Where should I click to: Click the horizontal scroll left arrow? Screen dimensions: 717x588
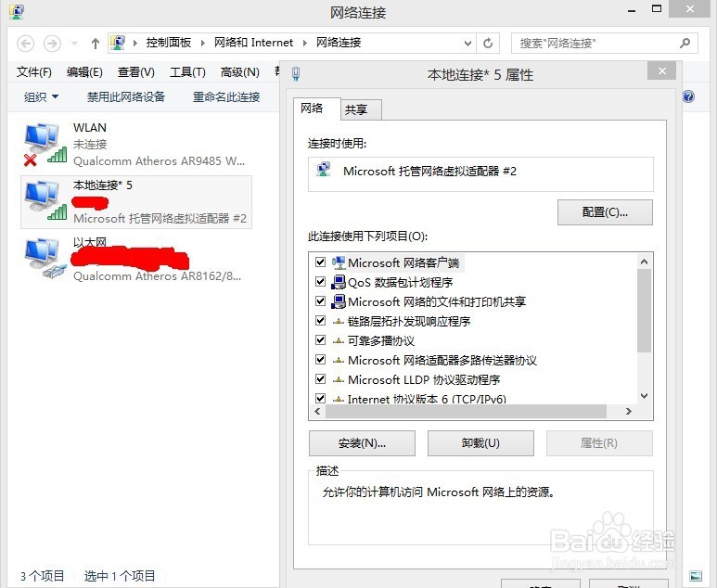click(x=317, y=411)
